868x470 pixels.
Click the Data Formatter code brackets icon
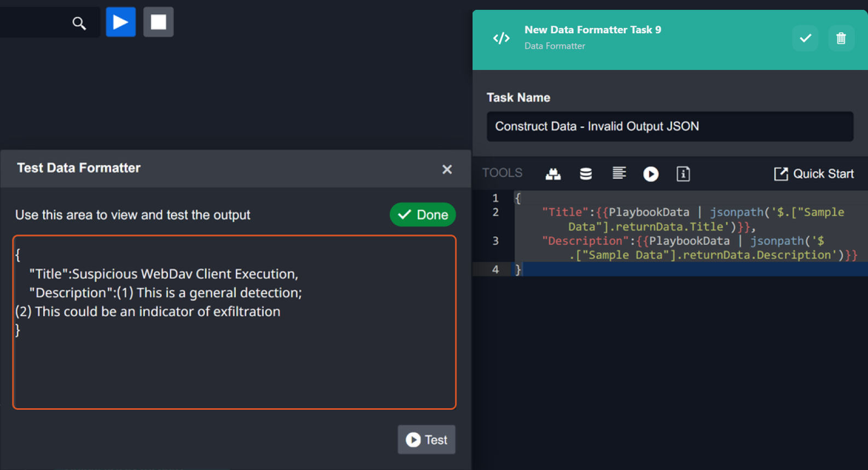click(x=501, y=38)
